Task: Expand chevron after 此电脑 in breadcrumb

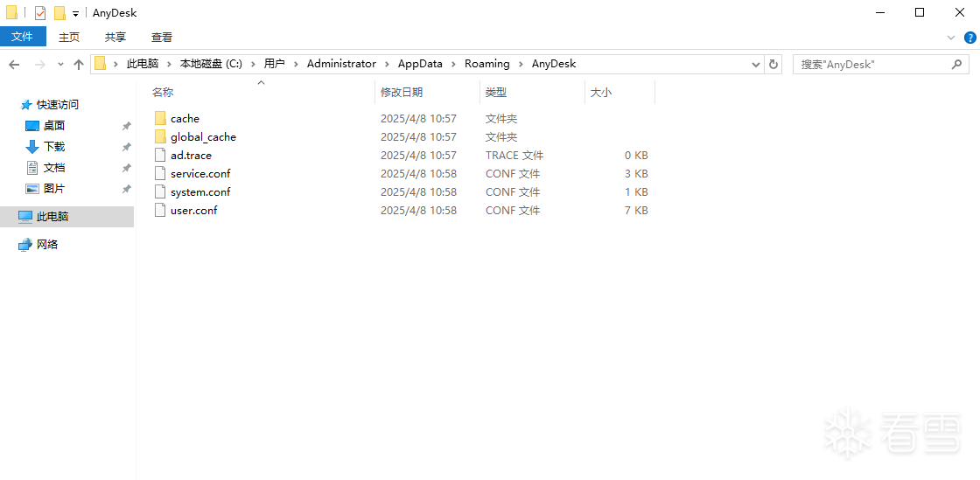Action: click(170, 64)
